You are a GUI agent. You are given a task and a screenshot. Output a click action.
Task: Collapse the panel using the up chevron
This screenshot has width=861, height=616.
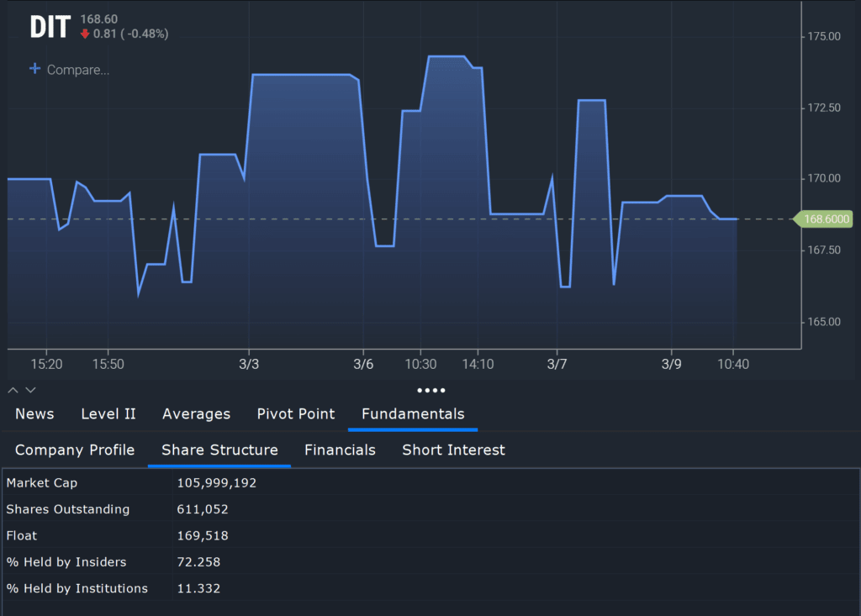pos(12,390)
